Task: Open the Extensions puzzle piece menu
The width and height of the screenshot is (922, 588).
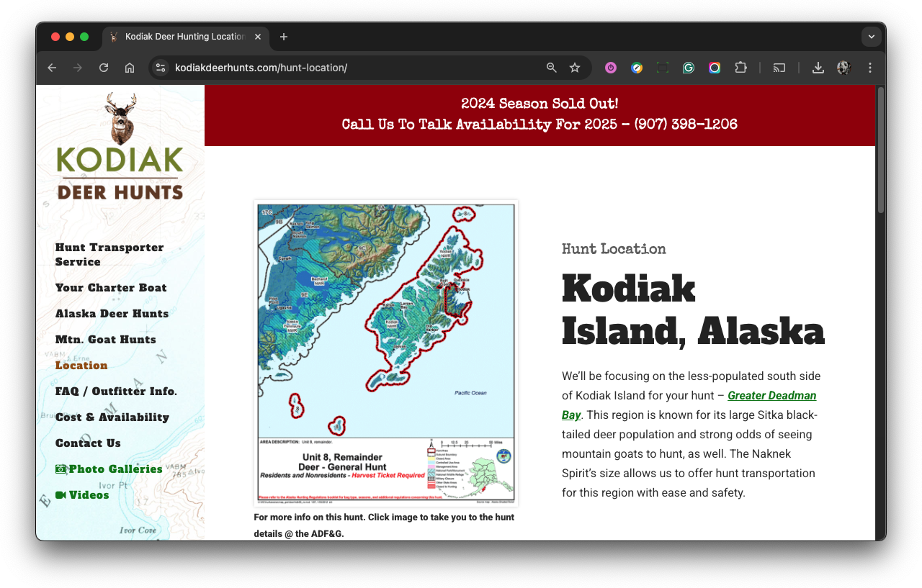Action: 740,68
